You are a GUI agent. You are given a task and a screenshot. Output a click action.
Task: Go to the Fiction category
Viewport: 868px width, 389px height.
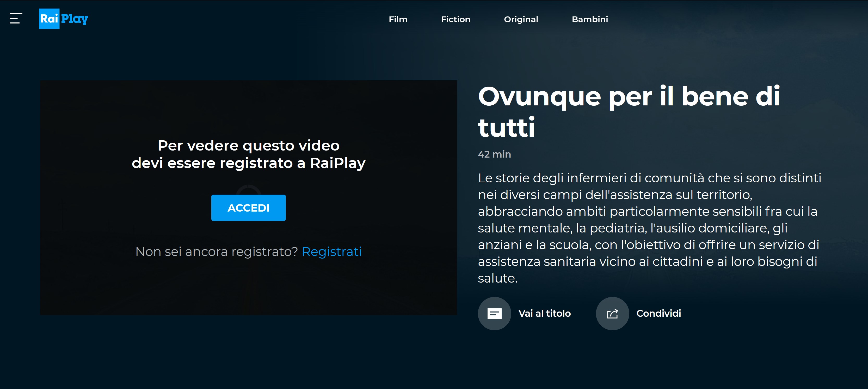click(x=455, y=19)
